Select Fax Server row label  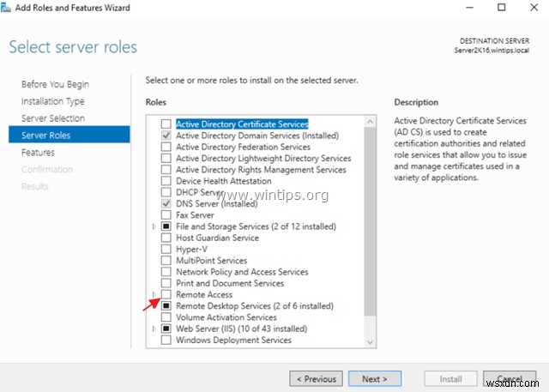pos(195,215)
